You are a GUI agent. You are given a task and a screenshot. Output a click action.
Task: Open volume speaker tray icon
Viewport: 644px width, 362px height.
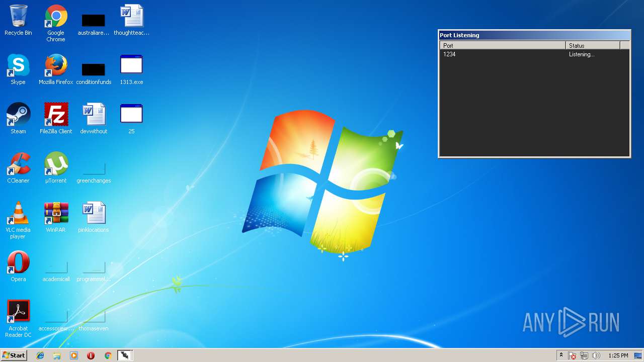tap(596, 355)
